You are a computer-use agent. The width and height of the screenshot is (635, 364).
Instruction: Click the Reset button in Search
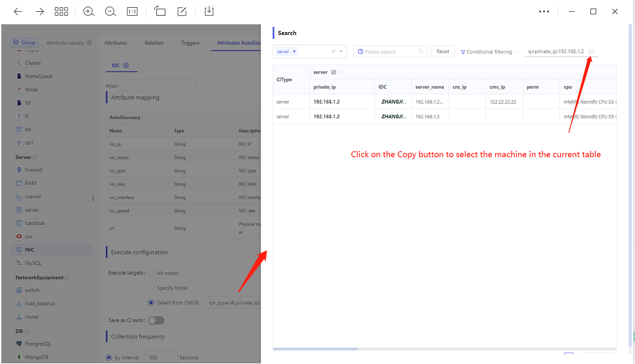tap(443, 51)
